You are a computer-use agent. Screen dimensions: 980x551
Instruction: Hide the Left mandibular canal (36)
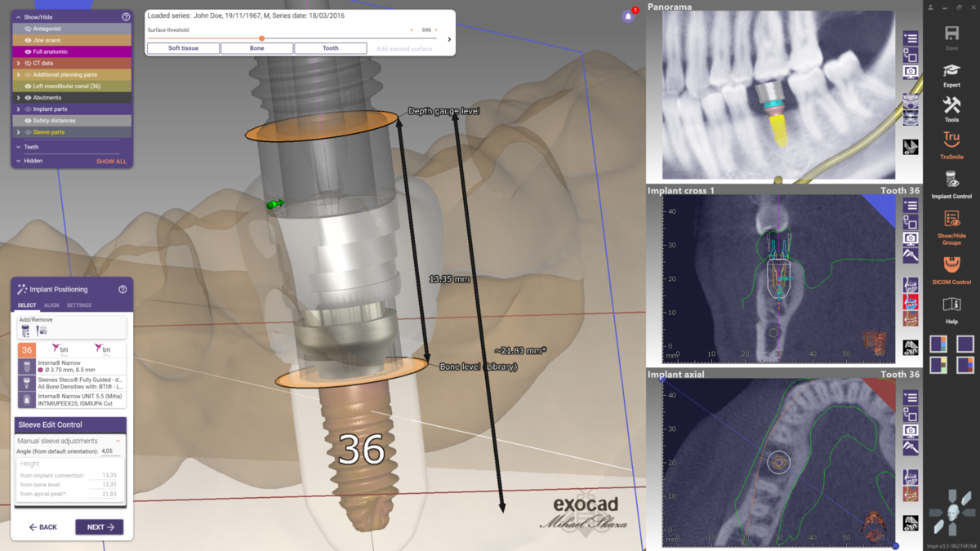point(28,86)
